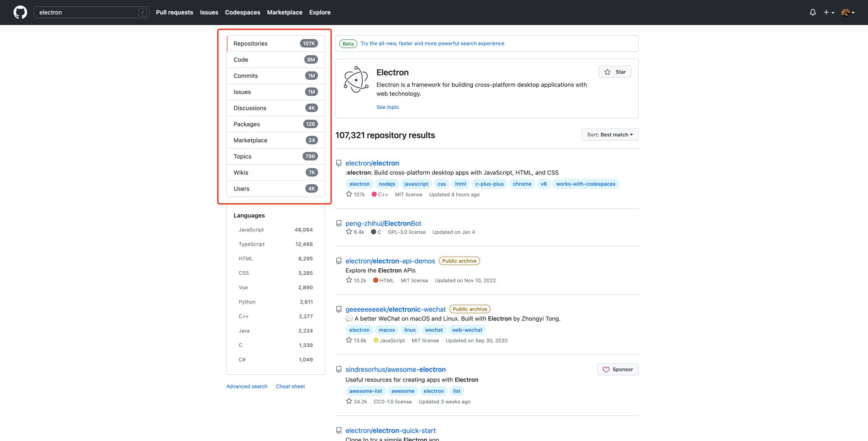Filter by CSS language
868x441 pixels.
click(276, 273)
